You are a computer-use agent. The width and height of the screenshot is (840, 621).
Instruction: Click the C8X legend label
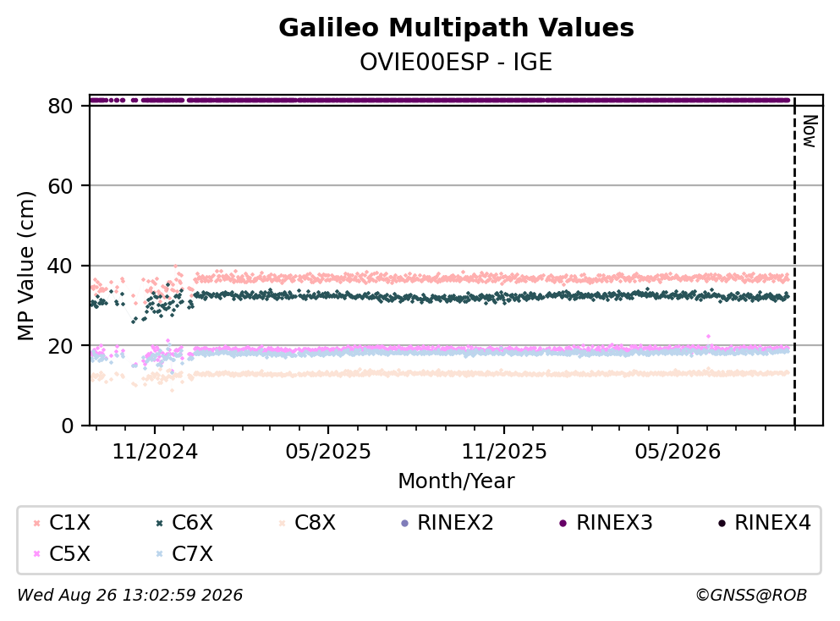[315, 522]
